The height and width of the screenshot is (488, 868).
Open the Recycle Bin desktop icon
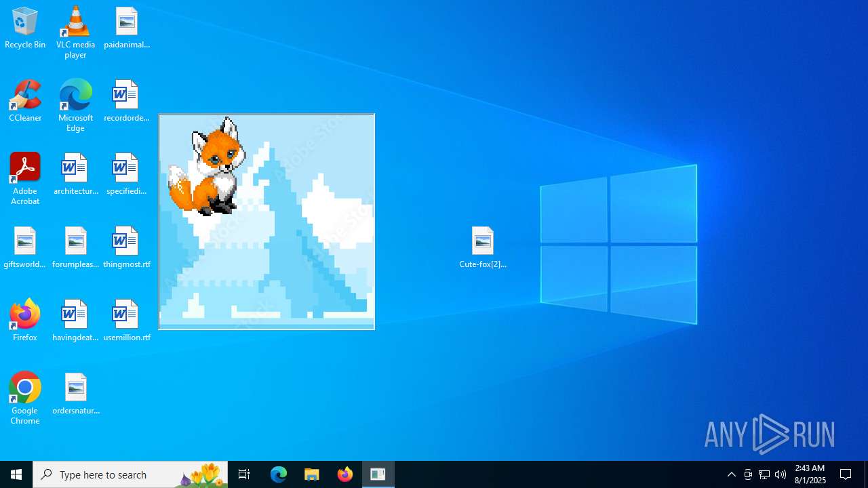[25, 28]
